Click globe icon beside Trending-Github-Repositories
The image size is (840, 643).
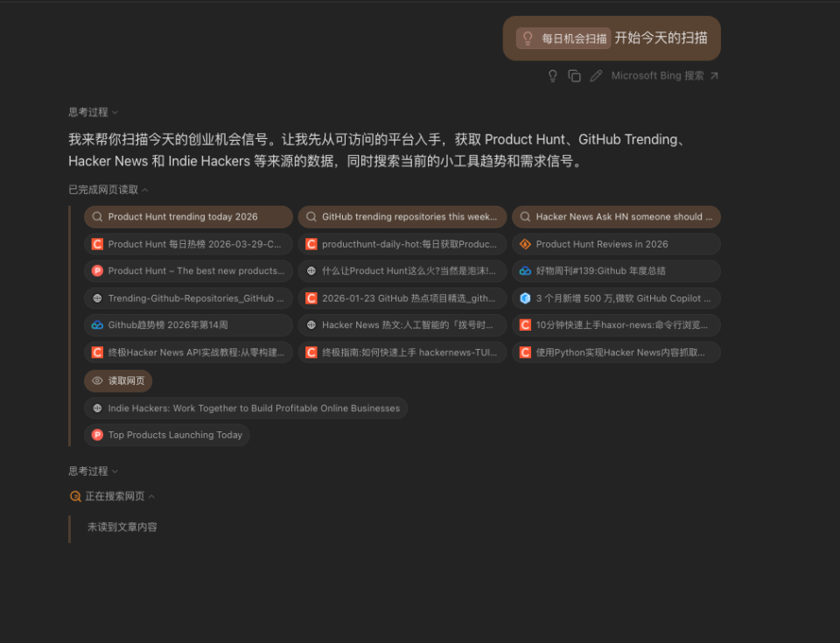tap(97, 298)
